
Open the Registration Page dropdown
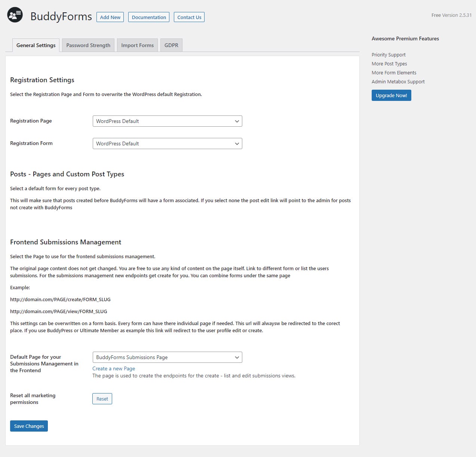(167, 121)
